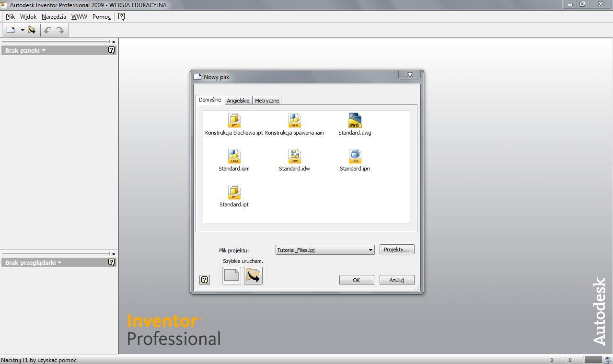Click the Standard.idw file name label
Viewport: 613px width, 364px height.
[294, 169]
